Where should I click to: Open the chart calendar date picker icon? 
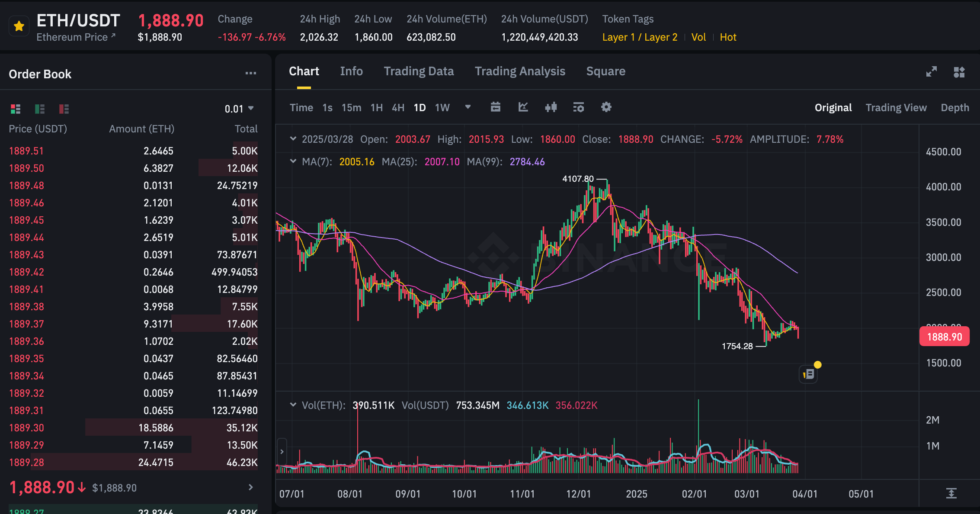[x=496, y=107]
